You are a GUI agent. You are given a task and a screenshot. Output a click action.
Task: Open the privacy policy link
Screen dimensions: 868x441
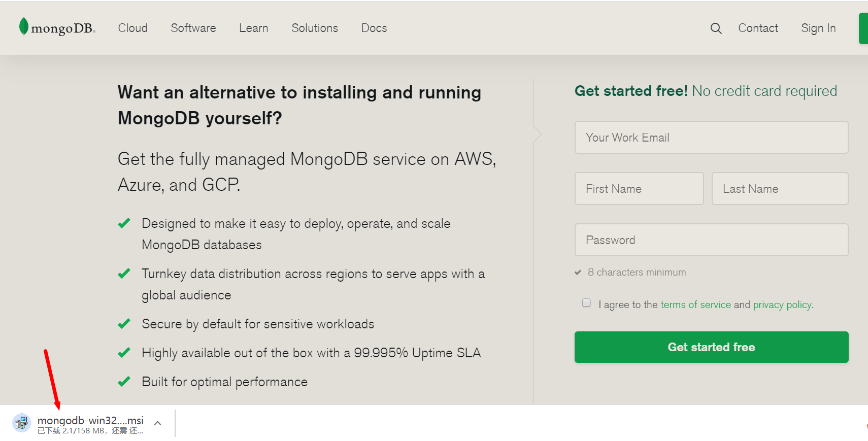(x=782, y=304)
